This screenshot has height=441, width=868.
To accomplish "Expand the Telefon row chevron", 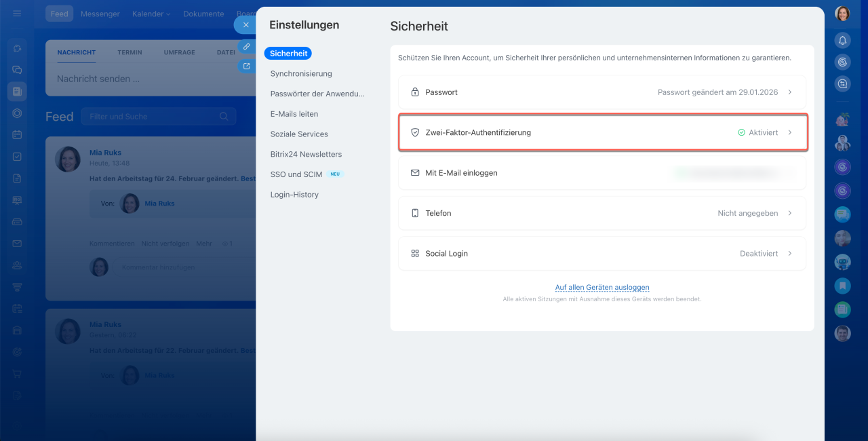I will tap(790, 213).
